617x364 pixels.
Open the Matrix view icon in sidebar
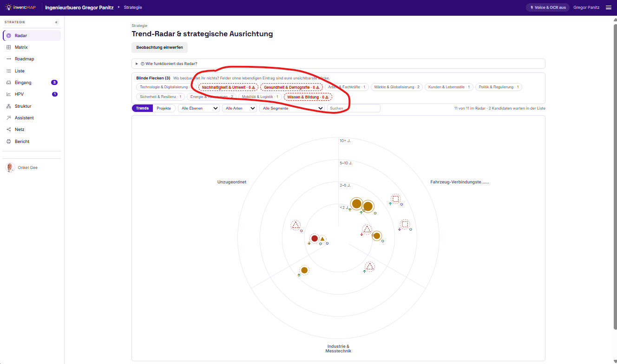(9, 47)
